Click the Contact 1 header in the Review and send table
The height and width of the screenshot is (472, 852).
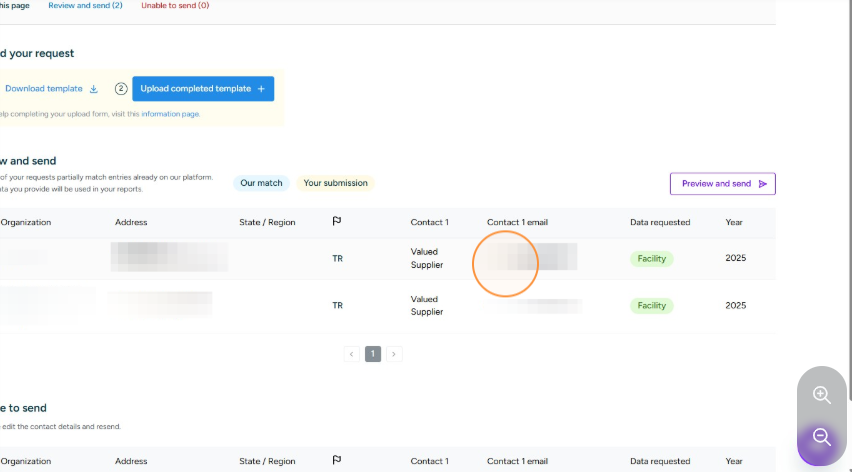tap(430, 222)
